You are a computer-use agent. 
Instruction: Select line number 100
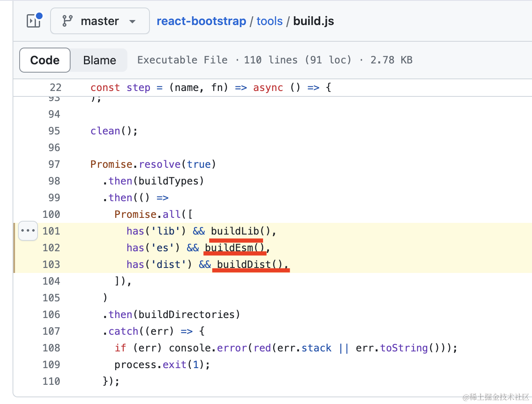coord(51,215)
